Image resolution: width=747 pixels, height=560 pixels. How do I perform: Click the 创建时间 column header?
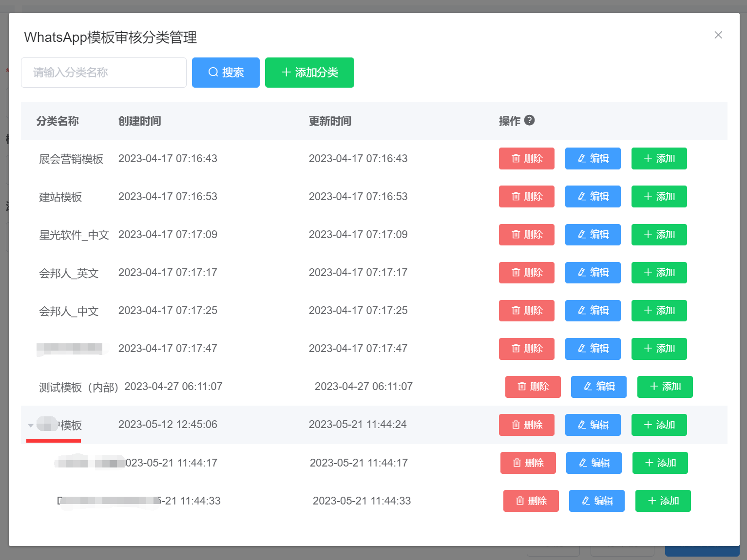[140, 121]
